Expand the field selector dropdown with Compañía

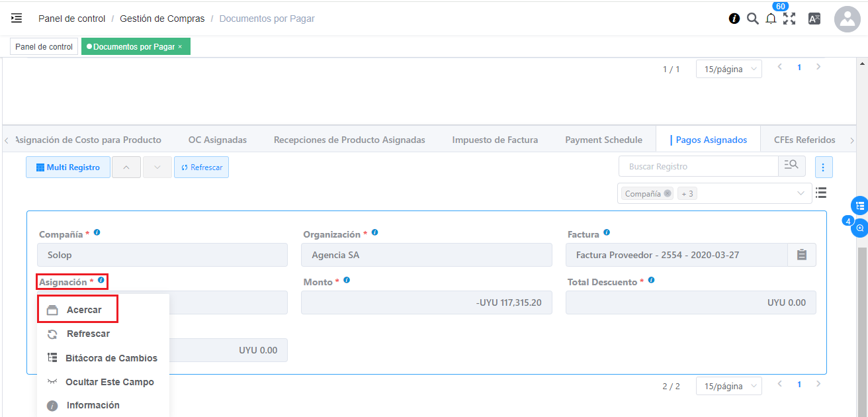pyautogui.click(x=801, y=194)
